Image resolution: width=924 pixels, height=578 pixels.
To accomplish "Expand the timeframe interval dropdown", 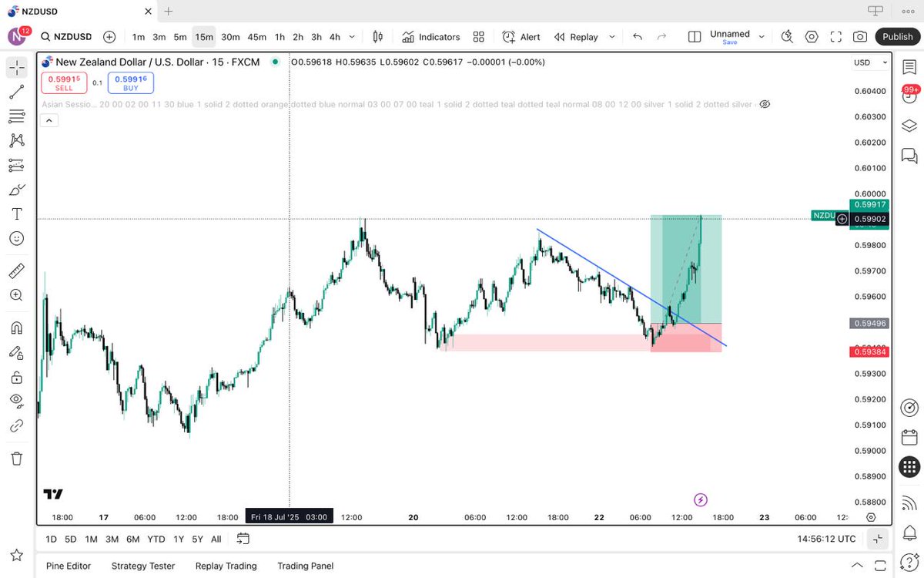I will point(353,37).
